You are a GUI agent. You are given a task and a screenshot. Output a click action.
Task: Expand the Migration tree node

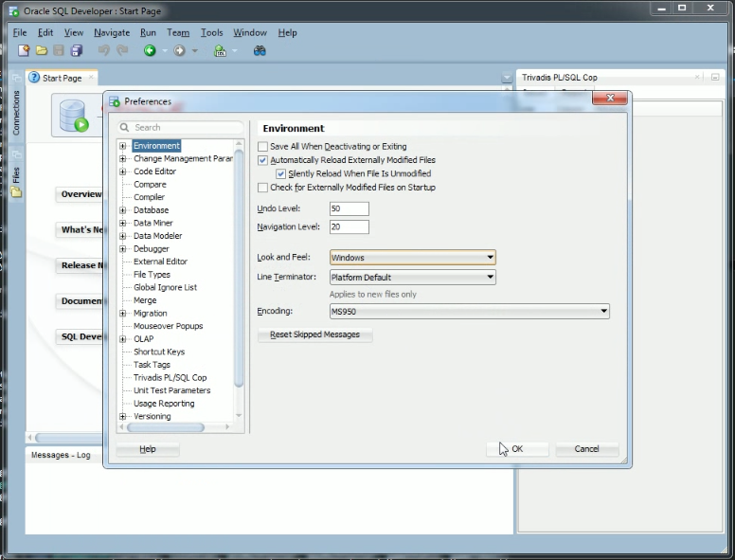[x=123, y=314]
